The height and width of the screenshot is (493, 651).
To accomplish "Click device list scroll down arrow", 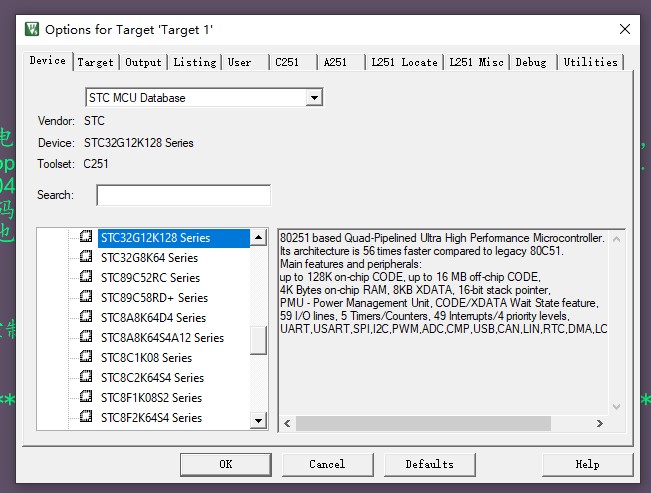I will (x=258, y=420).
